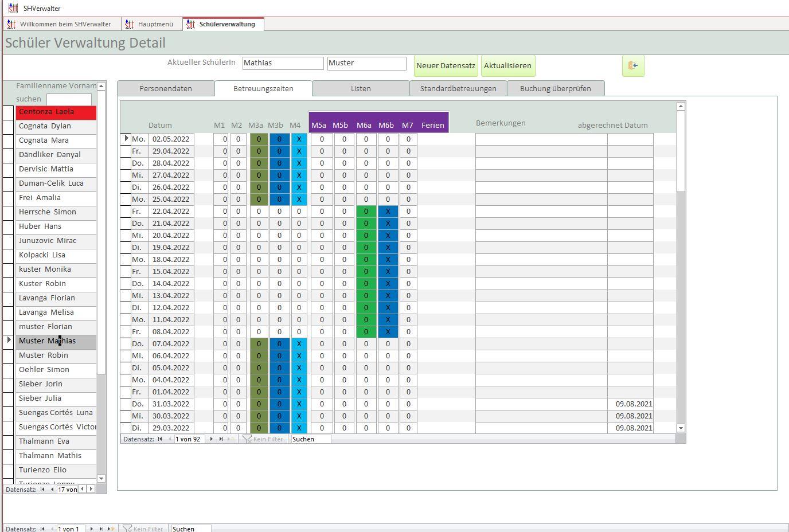Viewport: 789px width, 532px height.
Task: Click the Suchen field below Betreuungszeiten grid
Action: click(310, 439)
